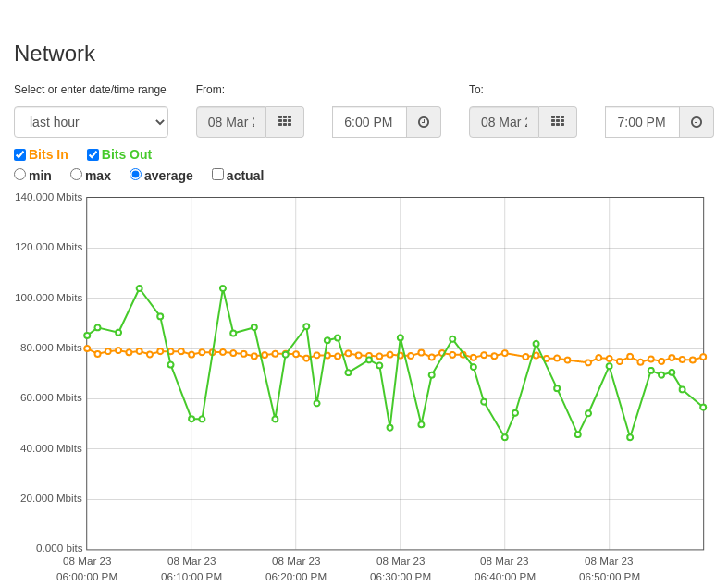This screenshot has height=586, width=728.
Task: Click the 6:00 PM time field
Action: (370, 122)
